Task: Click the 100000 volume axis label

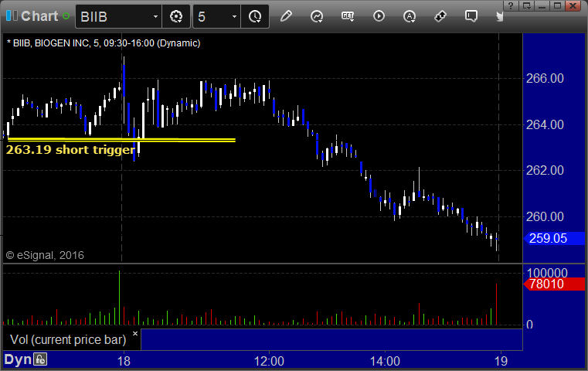Action: [547, 272]
